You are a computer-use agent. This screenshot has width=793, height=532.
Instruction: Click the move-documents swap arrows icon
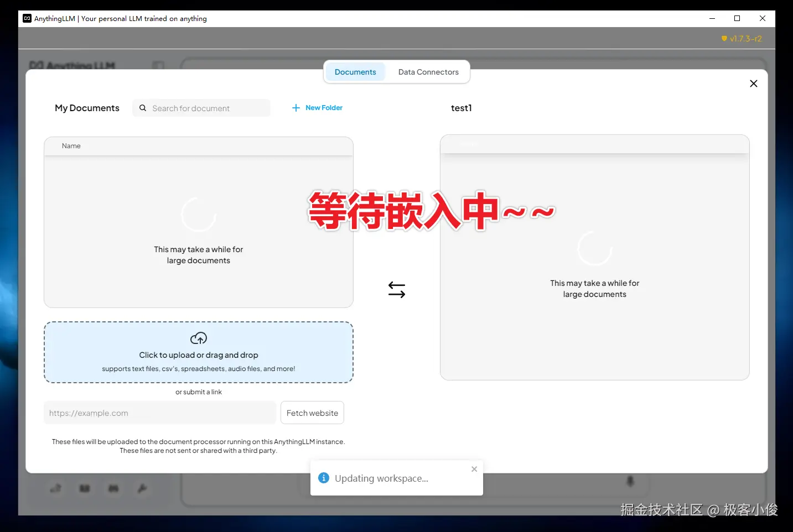[397, 290]
